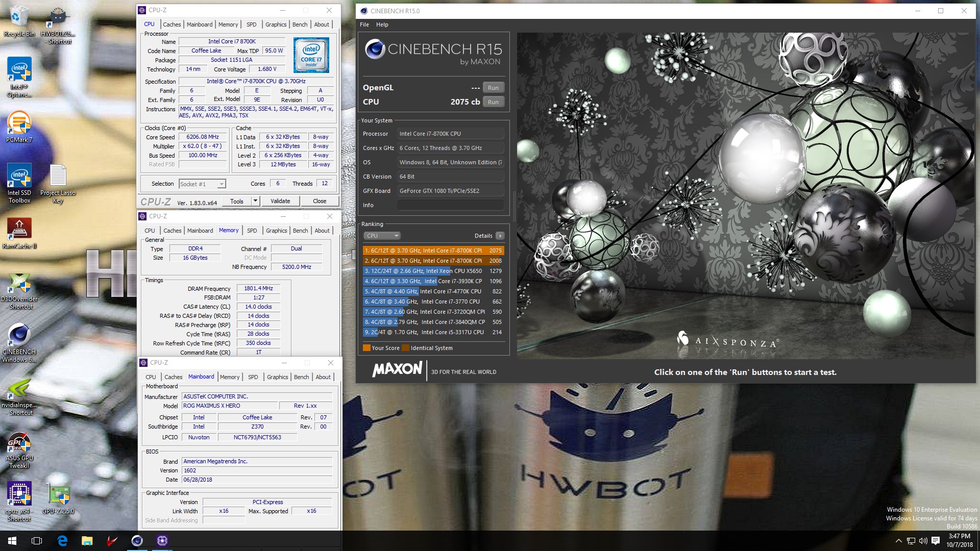Open the Intel Optane desktop icon
Image resolution: width=980 pixels, height=551 pixels.
19,77
